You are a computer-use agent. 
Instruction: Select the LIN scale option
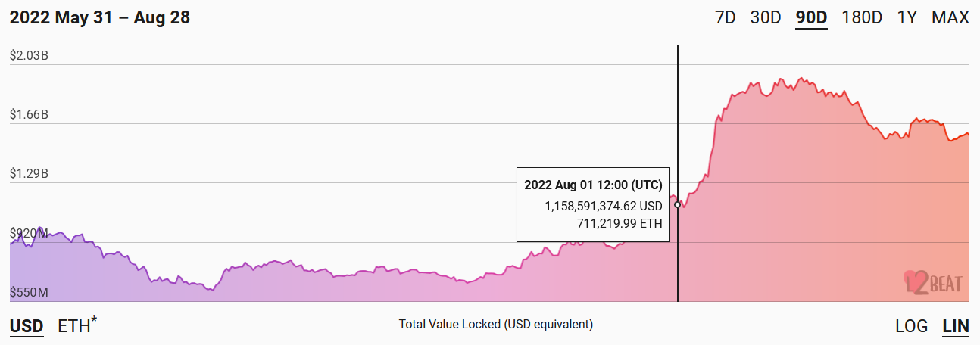click(x=955, y=326)
